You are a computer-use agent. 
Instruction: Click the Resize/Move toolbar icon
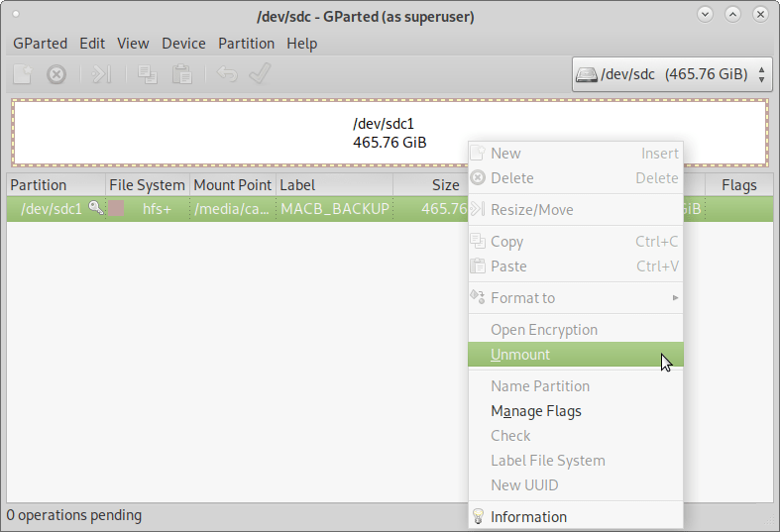pyautogui.click(x=101, y=74)
